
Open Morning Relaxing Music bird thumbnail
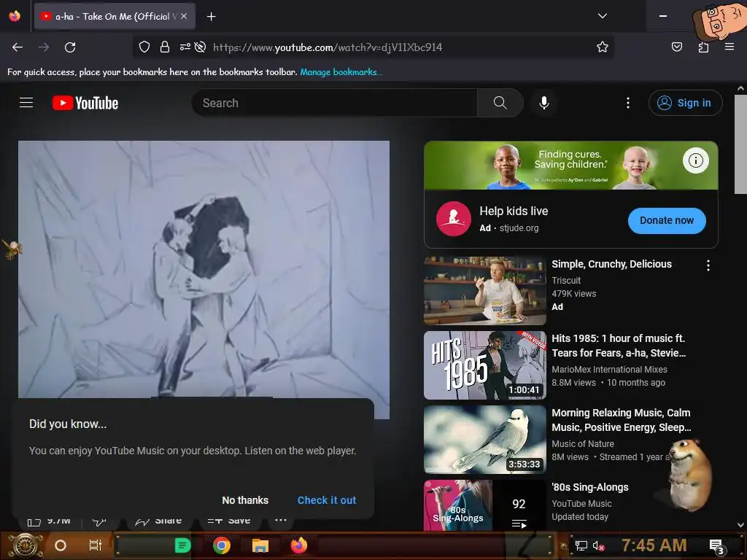coord(485,440)
